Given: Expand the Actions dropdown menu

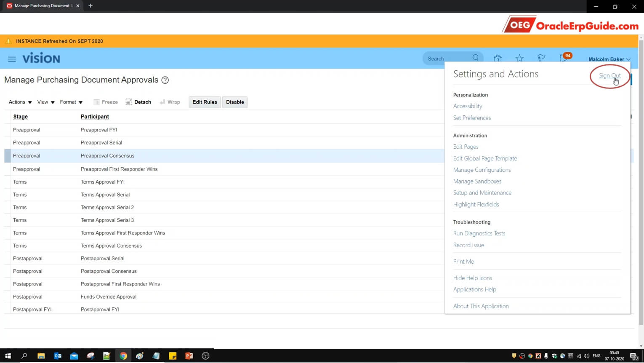Looking at the screenshot, I should tap(20, 102).
